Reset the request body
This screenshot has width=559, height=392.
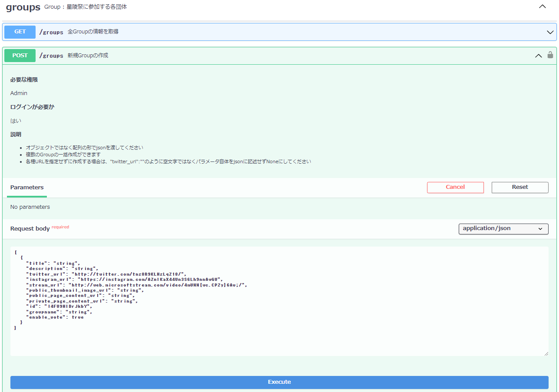(520, 187)
